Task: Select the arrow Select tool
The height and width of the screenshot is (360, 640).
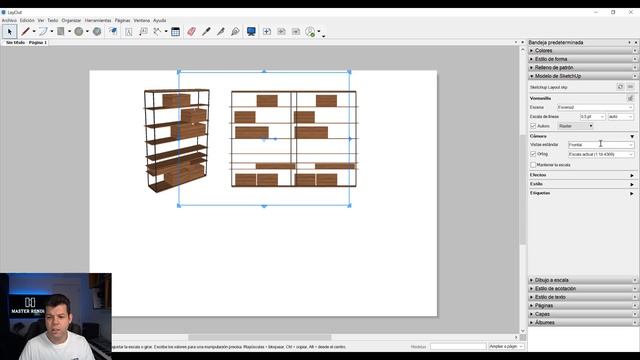Action: (9, 31)
